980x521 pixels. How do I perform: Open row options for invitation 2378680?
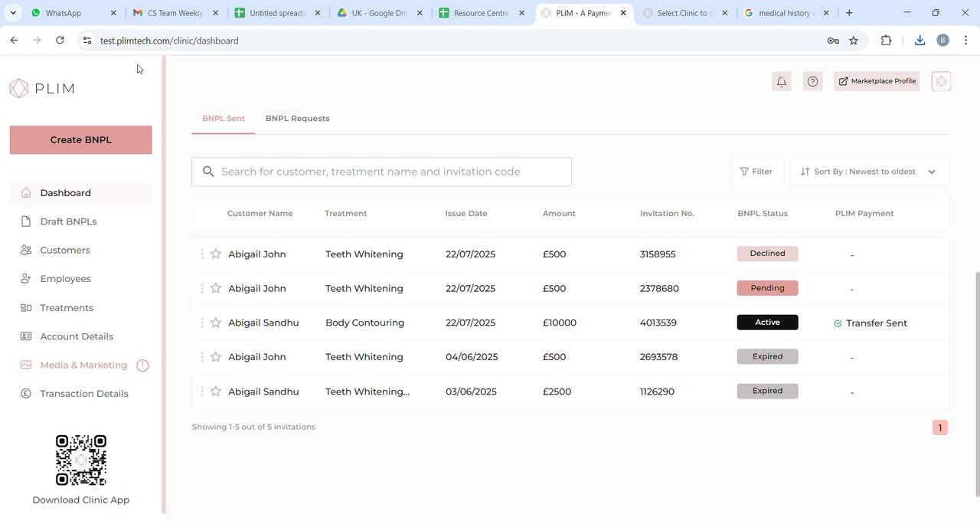coord(202,289)
